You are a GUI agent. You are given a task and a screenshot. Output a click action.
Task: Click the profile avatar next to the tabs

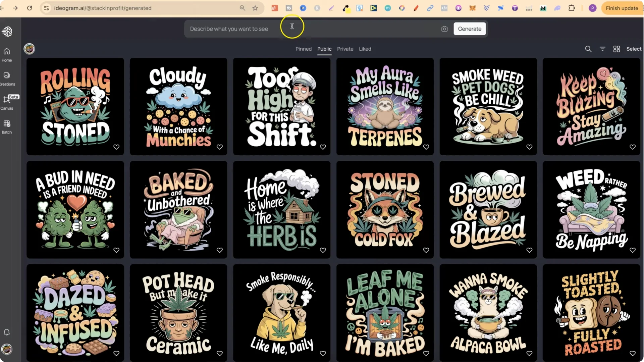point(29,49)
